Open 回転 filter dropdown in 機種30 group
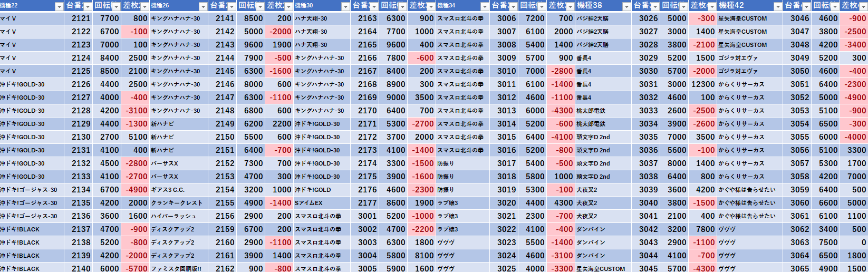 (x=402, y=6)
